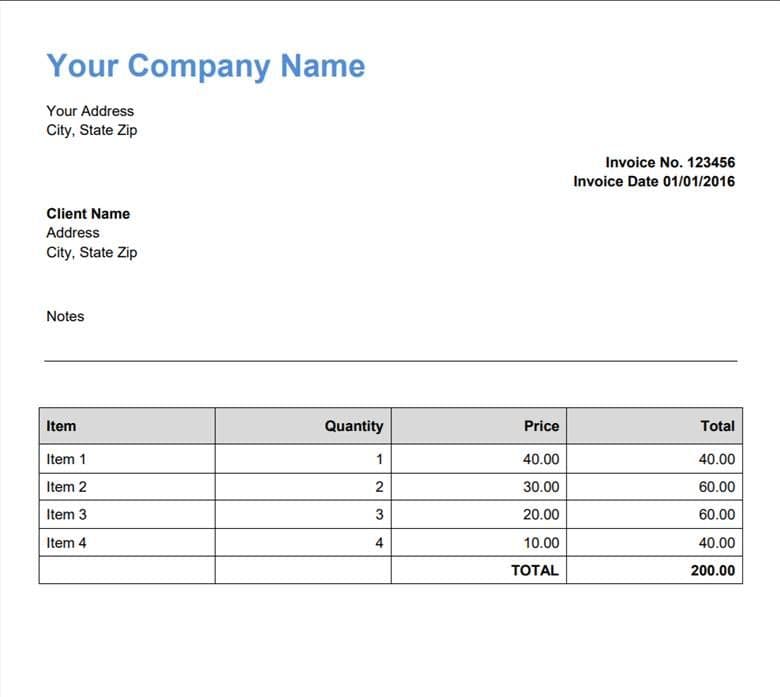
Task: Select the 20.00 price for Item 3
Action: click(541, 514)
